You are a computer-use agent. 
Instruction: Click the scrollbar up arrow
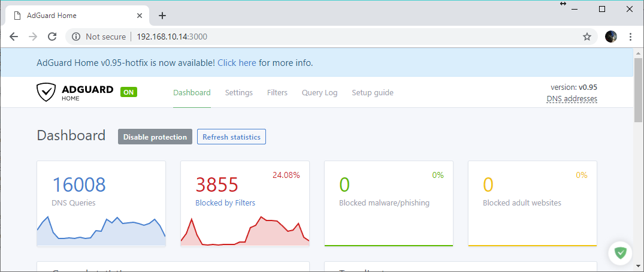point(638,53)
